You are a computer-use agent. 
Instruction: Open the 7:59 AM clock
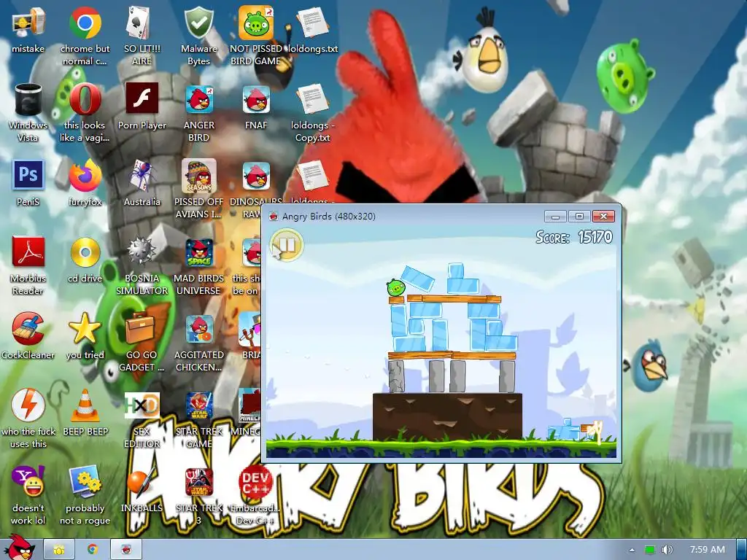[x=708, y=550]
